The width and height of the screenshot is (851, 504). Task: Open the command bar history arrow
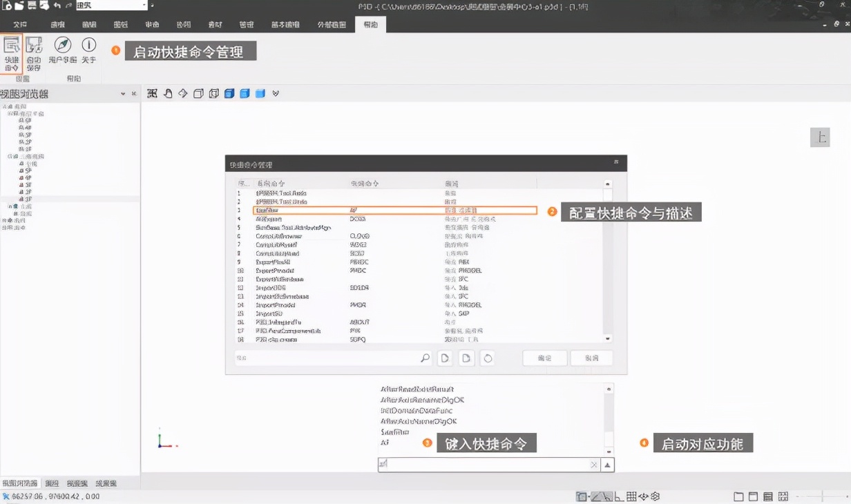pos(606,465)
